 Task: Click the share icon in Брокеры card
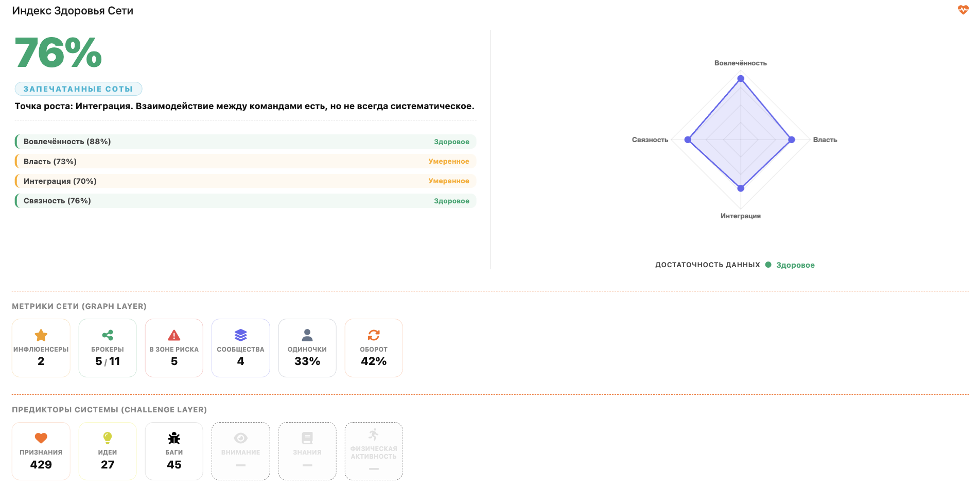click(108, 335)
